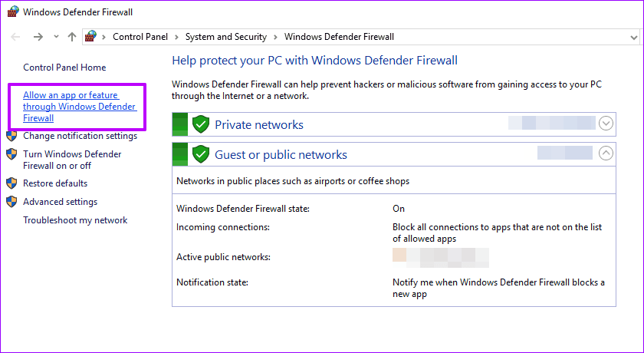Click the shield icon next to Advanced settings

pyautogui.click(x=11, y=202)
